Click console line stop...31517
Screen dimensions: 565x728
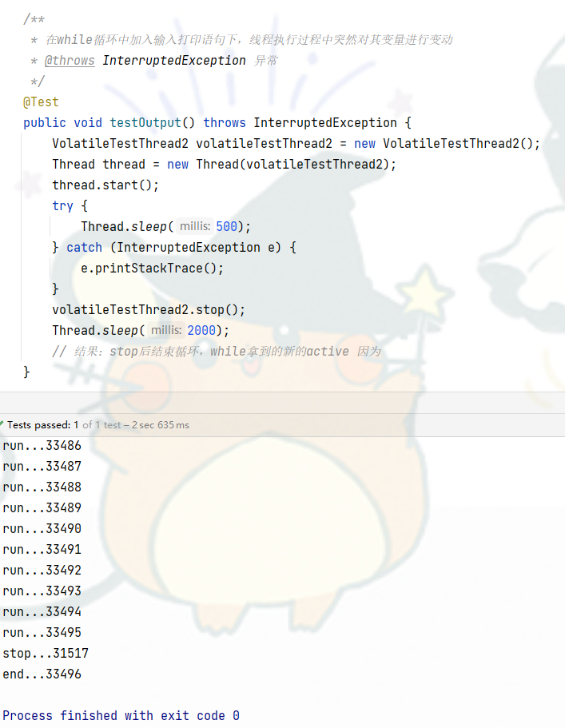[x=46, y=653]
